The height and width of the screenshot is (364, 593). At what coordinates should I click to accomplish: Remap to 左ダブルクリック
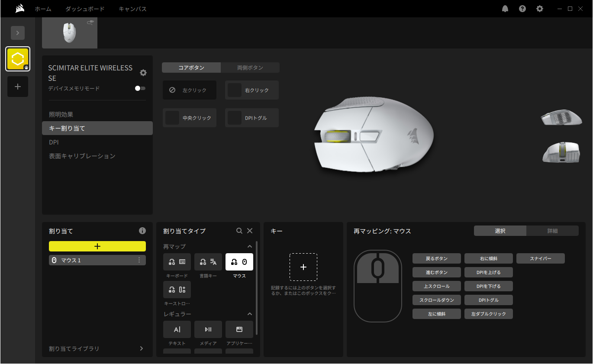click(x=489, y=314)
